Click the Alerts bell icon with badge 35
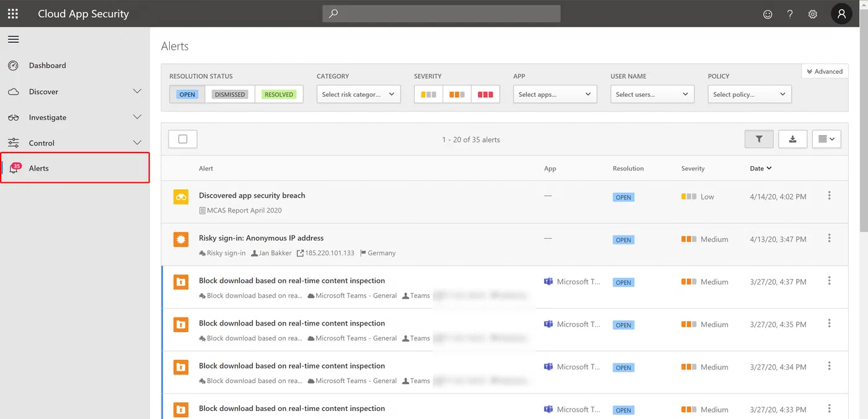The height and width of the screenshot is (419, 868). click(14, 168)
